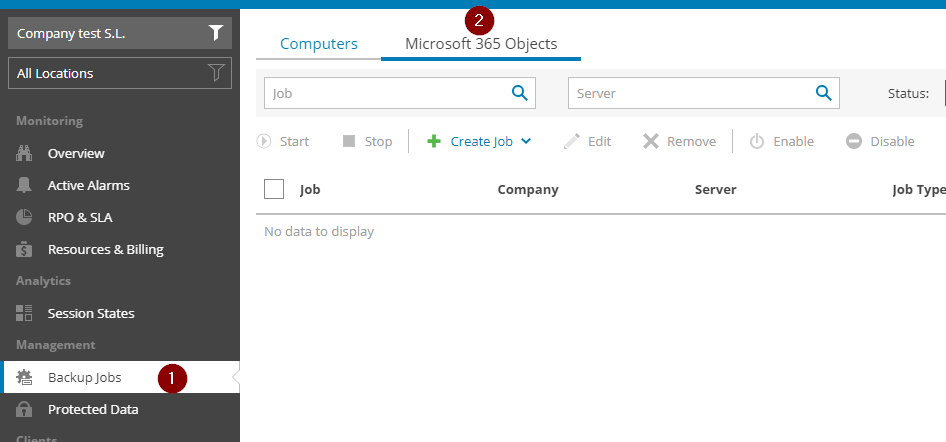Click the search magnifier in Job field
This screenshot has height=442, width=946.
pos(519,93)
